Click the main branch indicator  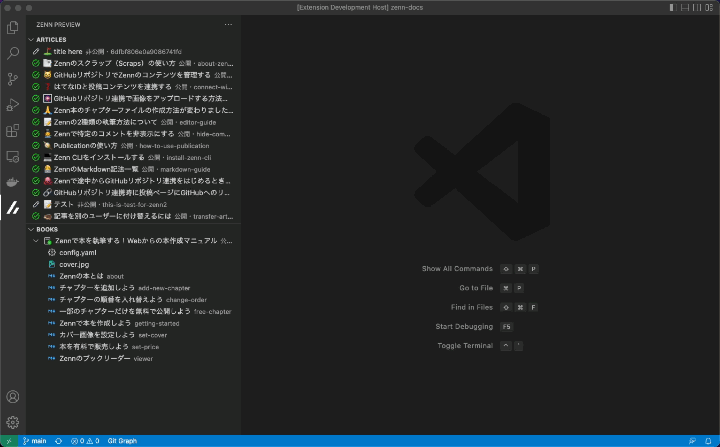34,441
